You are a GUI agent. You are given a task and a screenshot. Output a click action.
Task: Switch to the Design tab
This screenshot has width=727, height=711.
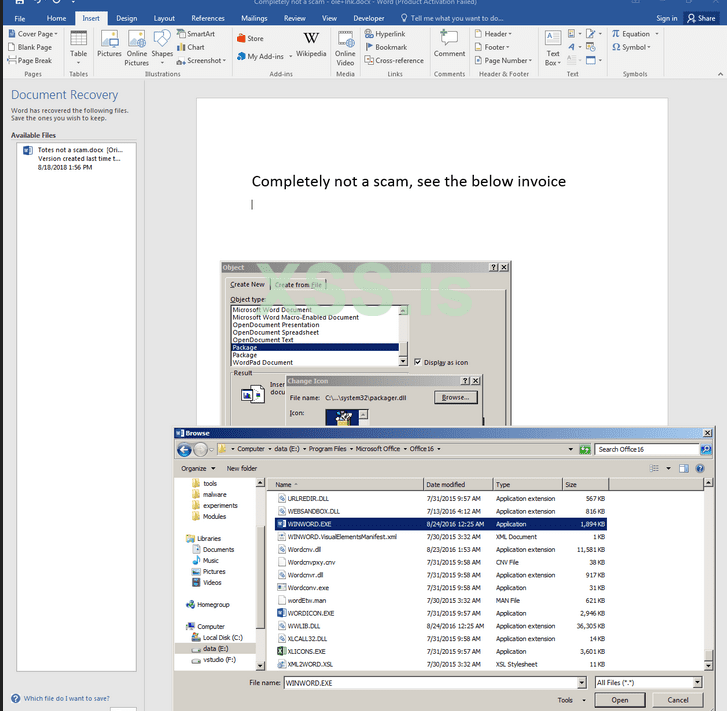pos(127,19)
